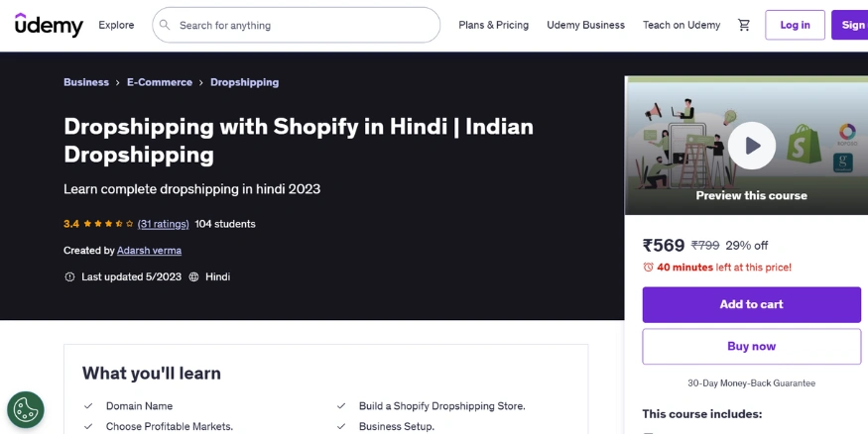The width and height of the screenshot is (868, 434).
Task: Click the globe language icon
Action: pyautogui.click(x=193, y=277)
